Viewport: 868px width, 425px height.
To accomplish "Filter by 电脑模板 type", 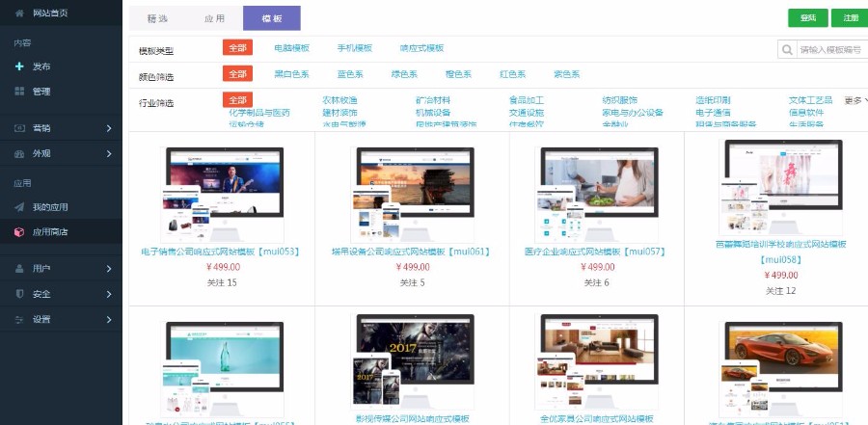I will point(291,48).
